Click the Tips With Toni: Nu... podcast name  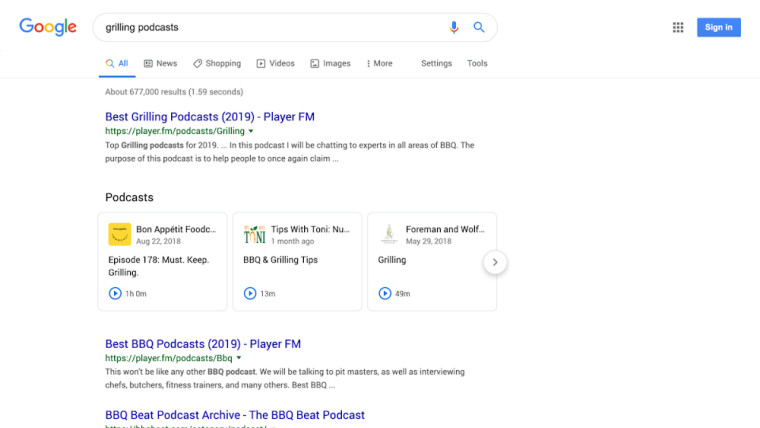point(310,229)
